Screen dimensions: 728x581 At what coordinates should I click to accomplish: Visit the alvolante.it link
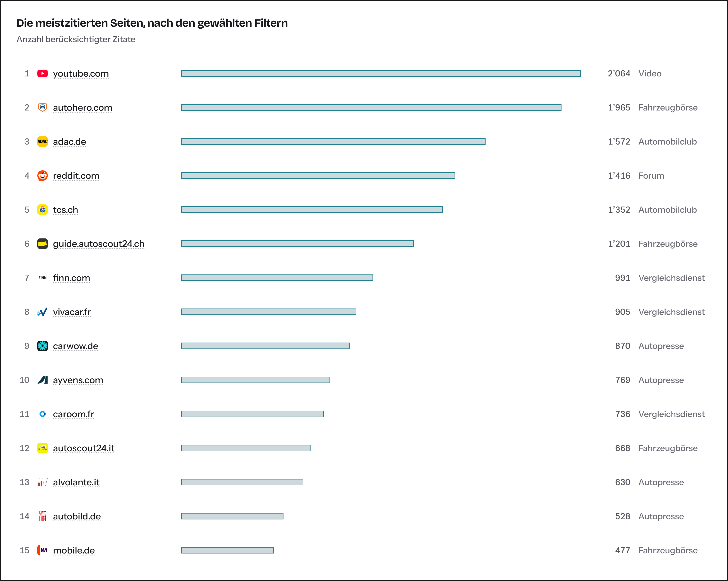pyautogui.click(x=76, y=482)
